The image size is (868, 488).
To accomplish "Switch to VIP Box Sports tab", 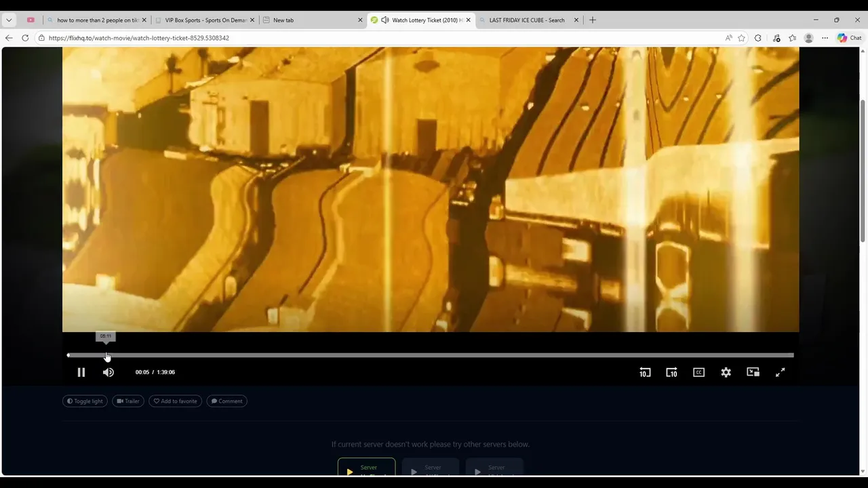I will pyautogui.click(x=205, y=20).
